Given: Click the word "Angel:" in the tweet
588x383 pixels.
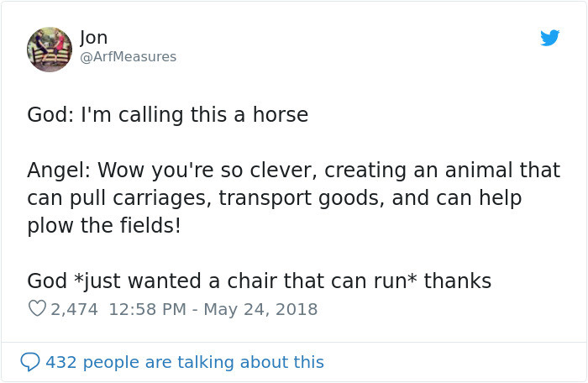Looking at the screenshot, I should pyautogui.click(x=59, y=171).
